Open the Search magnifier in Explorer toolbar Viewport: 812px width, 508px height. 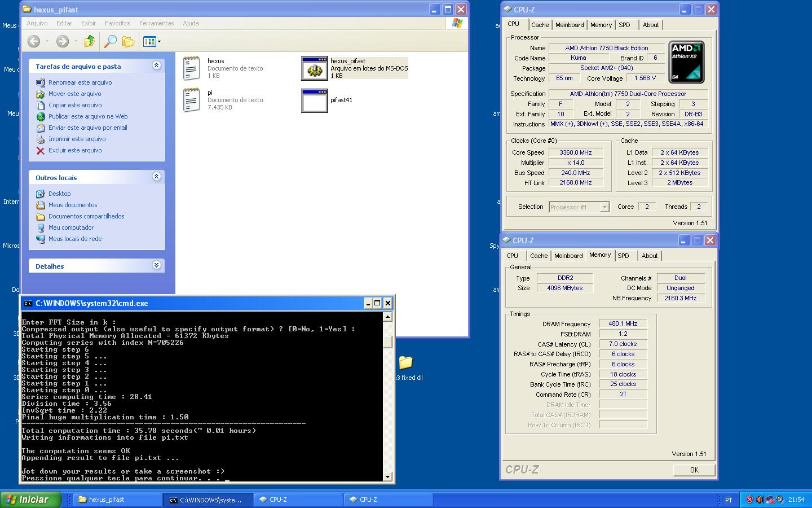(110, 41)
